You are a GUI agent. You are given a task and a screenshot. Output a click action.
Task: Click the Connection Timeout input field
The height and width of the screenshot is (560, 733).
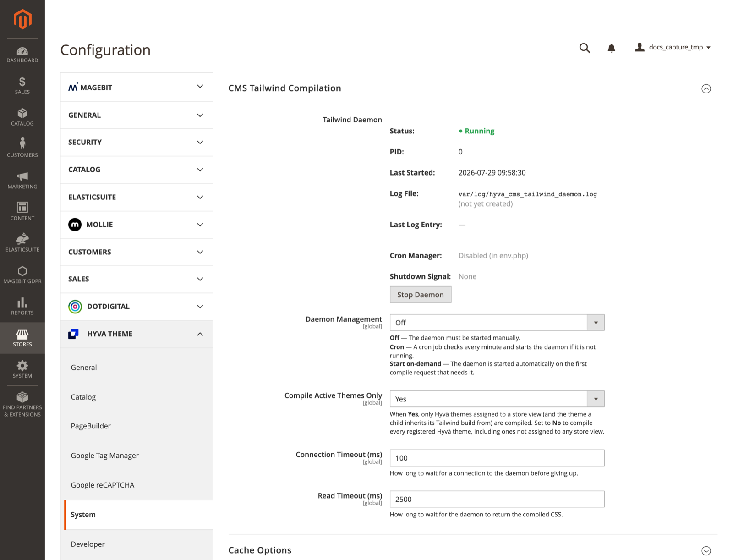click(x=497, y=458)
